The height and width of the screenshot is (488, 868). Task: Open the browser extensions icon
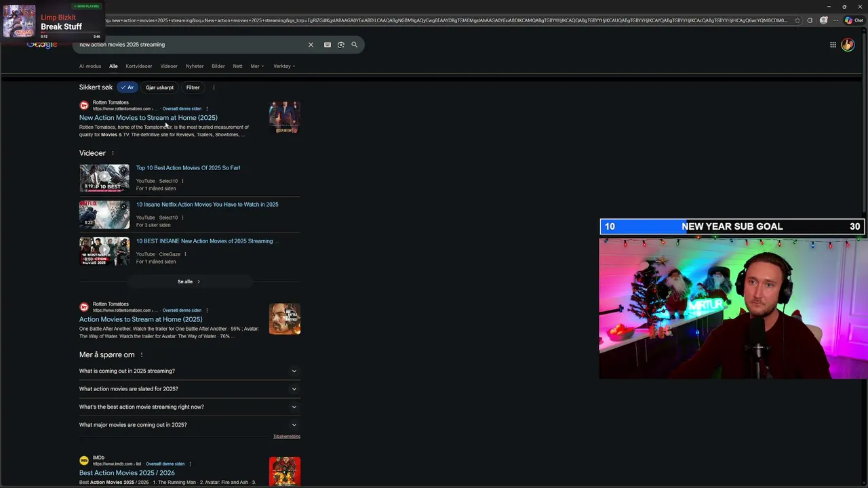810,20
